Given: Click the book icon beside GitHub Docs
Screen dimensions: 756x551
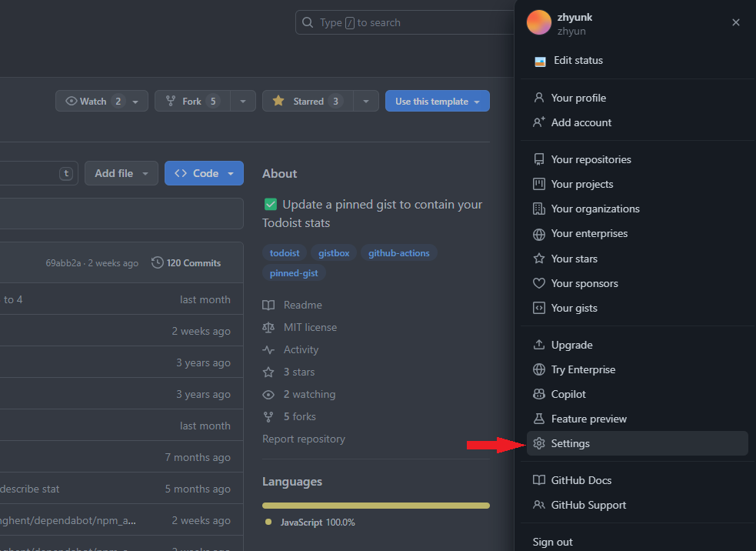Looking at the screenshot, I should (538, 479).
